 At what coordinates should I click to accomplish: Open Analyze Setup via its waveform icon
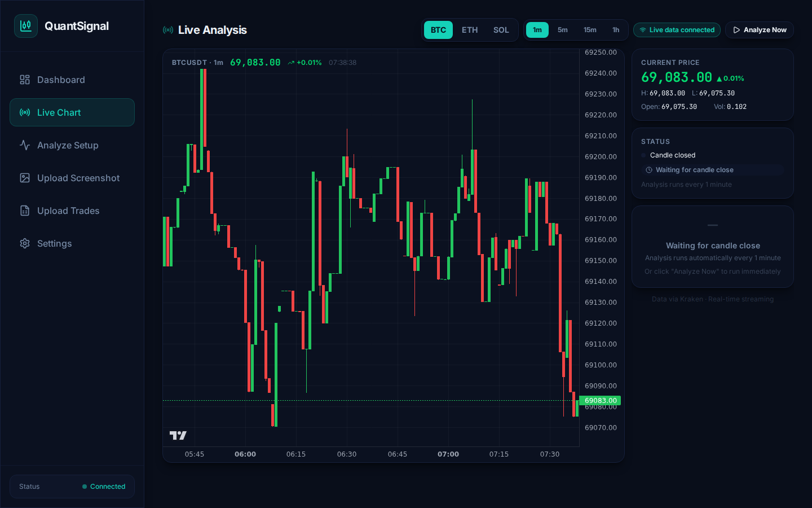tap(24, 145)
